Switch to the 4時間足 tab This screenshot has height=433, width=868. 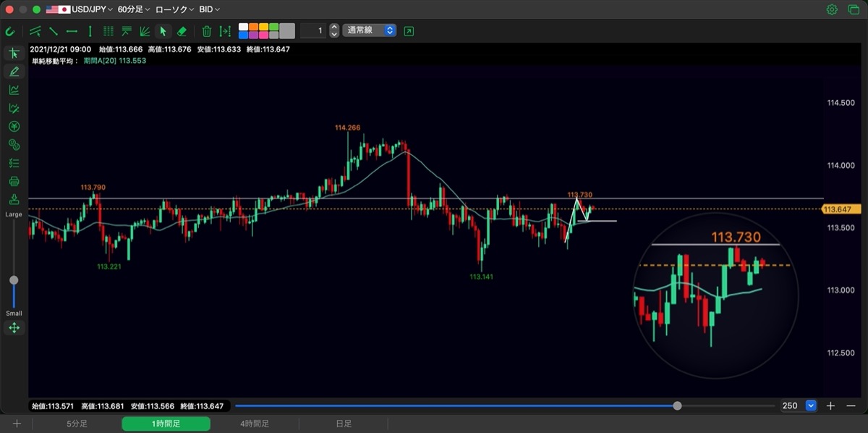255,424
